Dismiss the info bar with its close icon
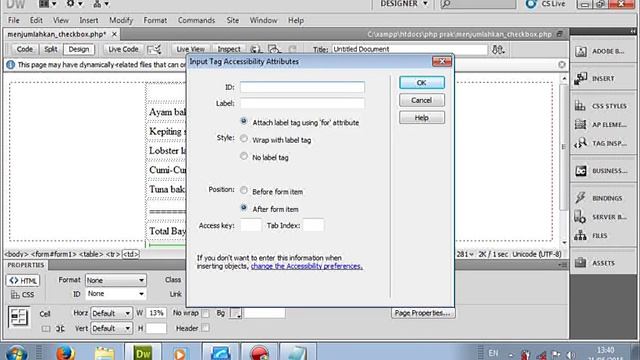Screen dimensions: 640x360 coord(562,64)
